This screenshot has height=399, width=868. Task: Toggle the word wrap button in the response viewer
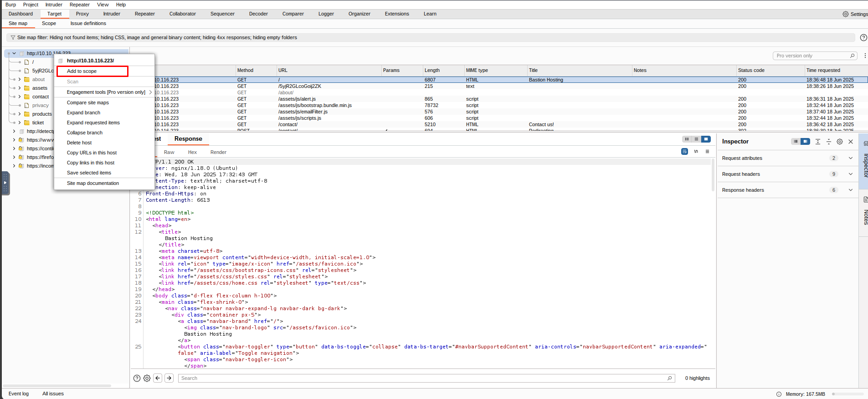tap(684, 152)
